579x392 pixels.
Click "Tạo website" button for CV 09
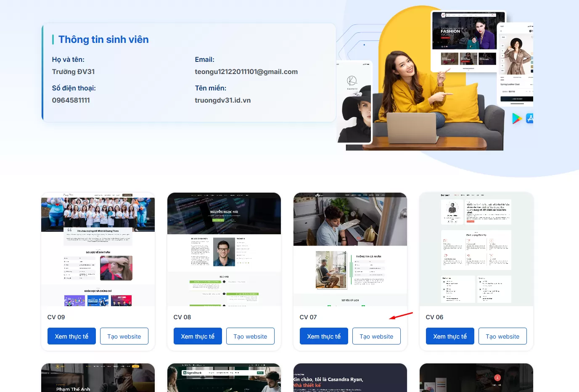tap(124, 336)
